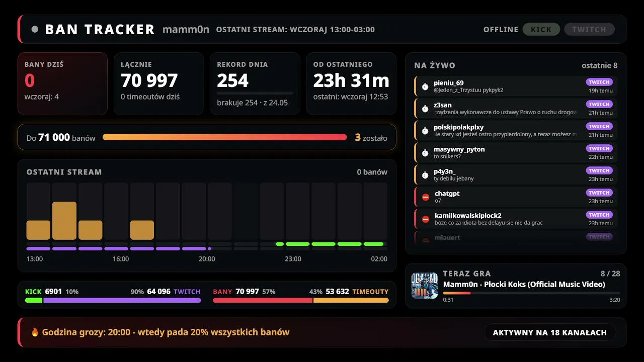Click the red ban icon next to chatgpt
The width and height of the screenshot is (644, 362).
(x=426, y=197)
